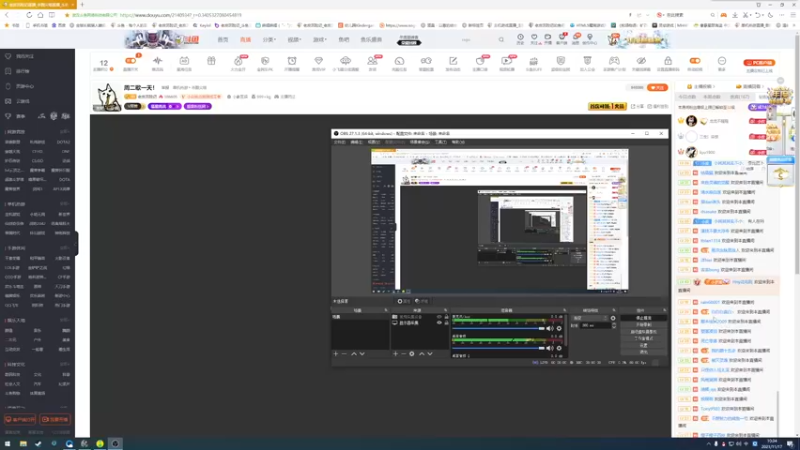Screen dimensions: 800x450
Task: Click the OBS icon on the Windows taskbar
Action: (x=115, y=444)
